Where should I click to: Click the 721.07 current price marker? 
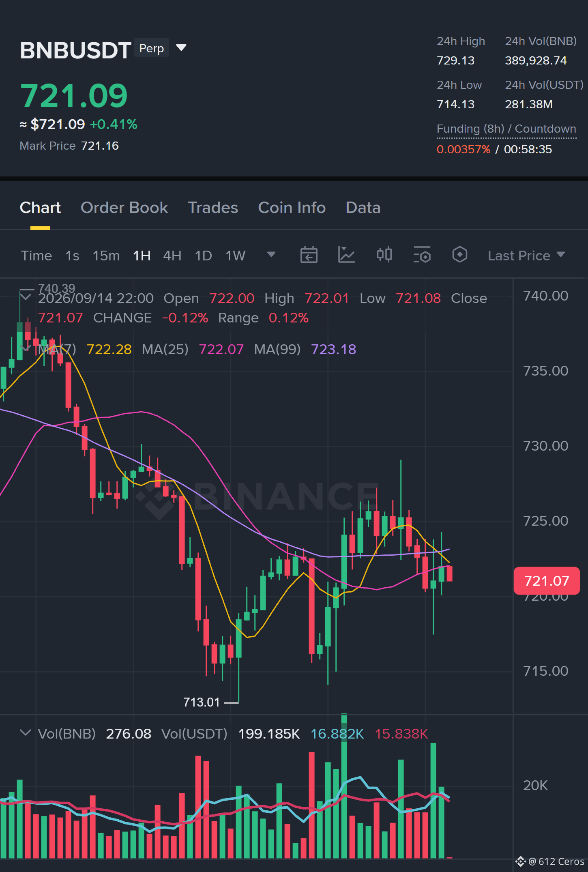coord(547,581)
